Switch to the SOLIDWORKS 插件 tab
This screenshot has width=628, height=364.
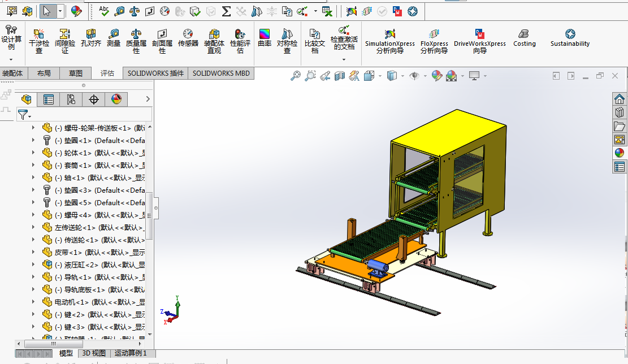tap(155, 73)
